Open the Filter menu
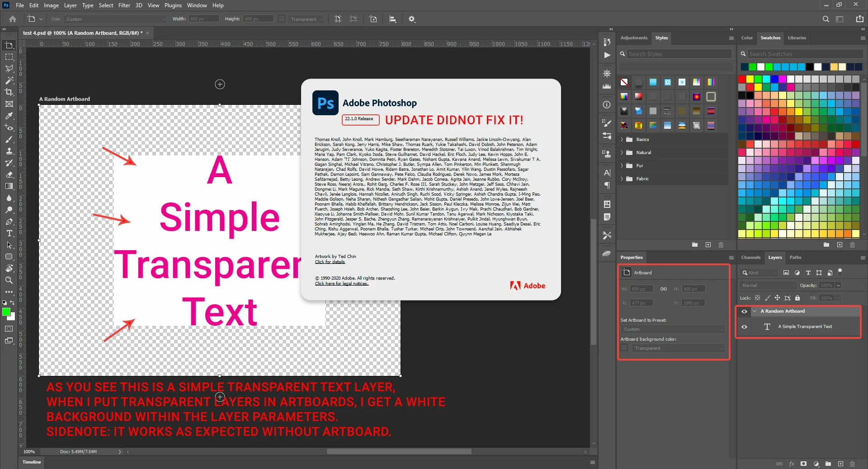 pos(124,5)
